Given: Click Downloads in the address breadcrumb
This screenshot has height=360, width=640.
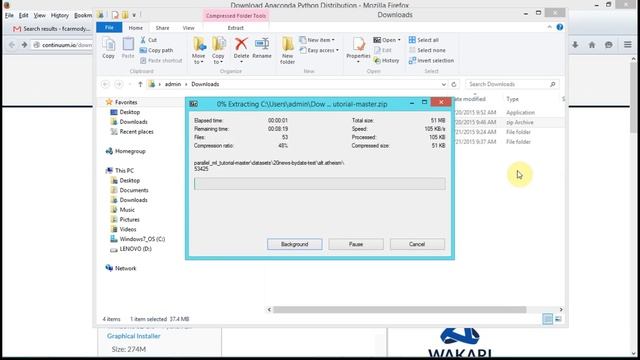Looking at the screenshot, I should click(x=205, y=84).
